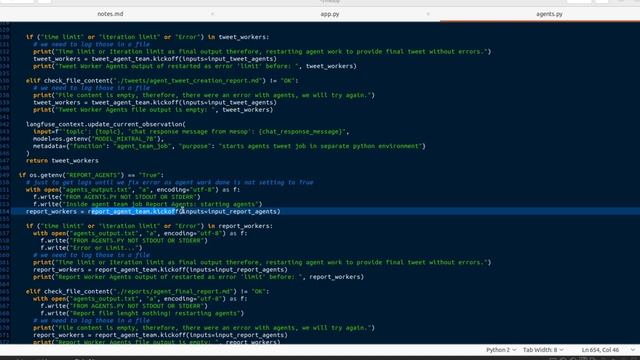The height and width of the screenshot is (360, 640).
Task: Open the Tab Width: 8 dropdown
Action: pos(543,350)
